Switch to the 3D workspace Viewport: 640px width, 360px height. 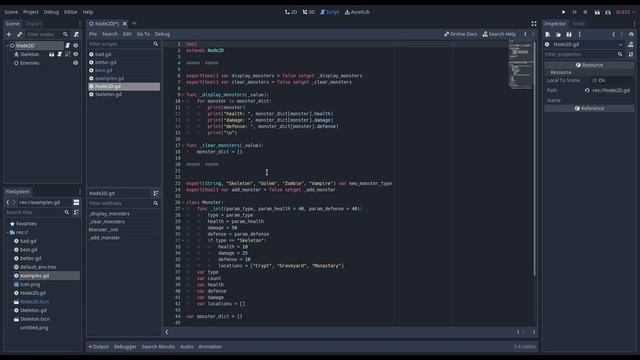click(x=309, y=12)
